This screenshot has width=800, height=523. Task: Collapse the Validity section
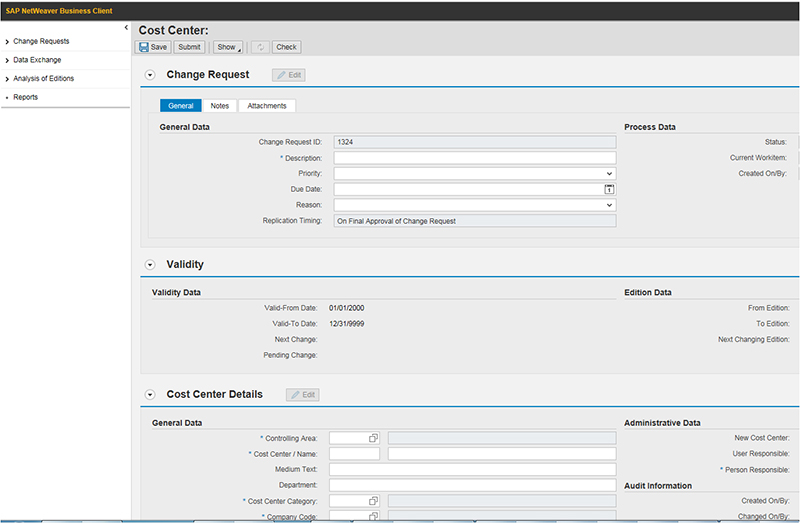point(151,265)
